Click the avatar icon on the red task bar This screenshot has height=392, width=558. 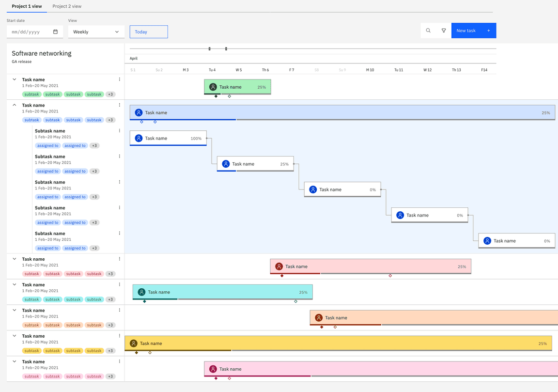279,266
